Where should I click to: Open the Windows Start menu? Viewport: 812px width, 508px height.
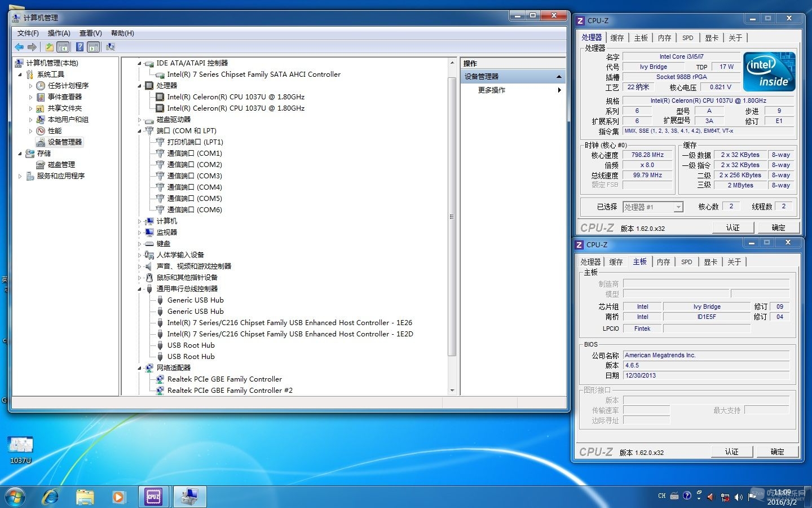(15, 497)
